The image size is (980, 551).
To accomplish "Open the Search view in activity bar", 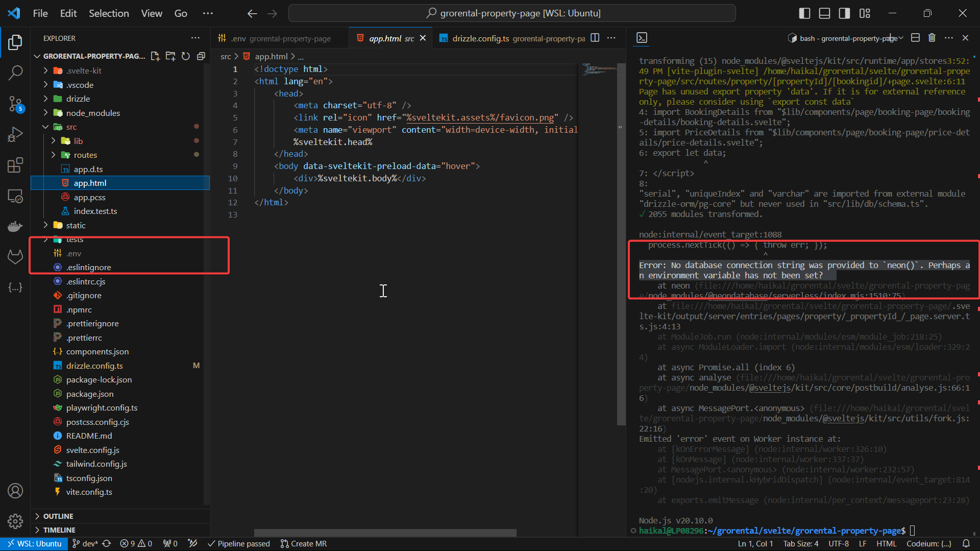I will (x=15, y=73).
